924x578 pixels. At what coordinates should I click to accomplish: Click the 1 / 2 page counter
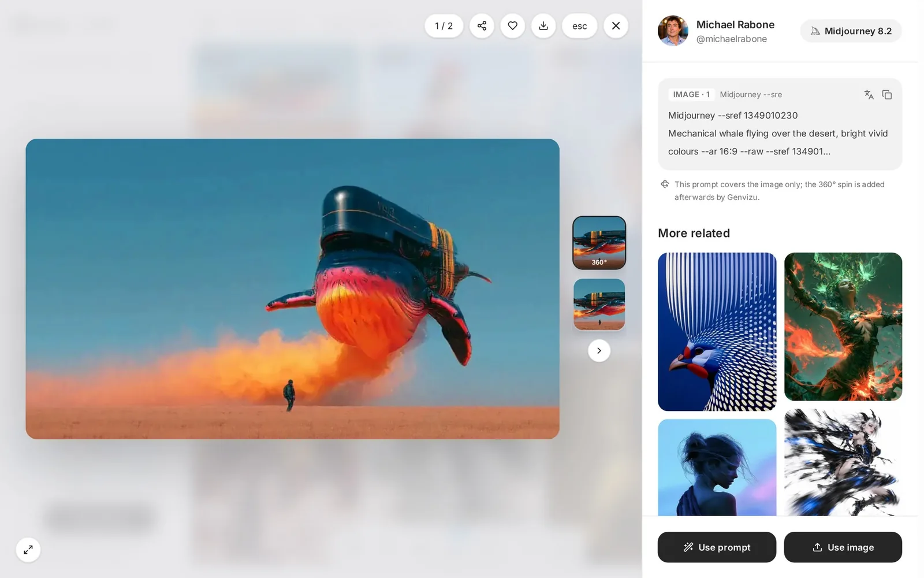pos(444,26)
